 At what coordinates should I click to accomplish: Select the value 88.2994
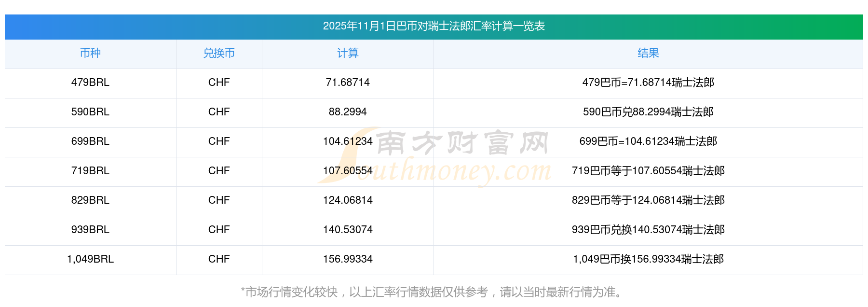348,112
